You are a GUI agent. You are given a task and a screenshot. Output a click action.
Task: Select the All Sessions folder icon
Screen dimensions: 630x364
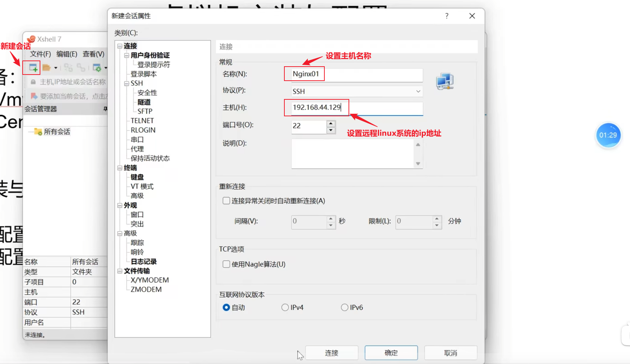38,132
